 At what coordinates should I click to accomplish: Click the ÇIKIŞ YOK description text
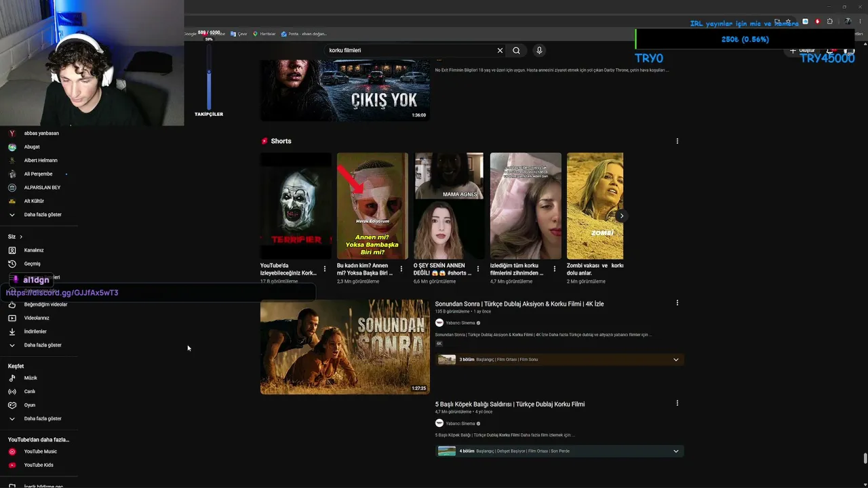[552, 70]
